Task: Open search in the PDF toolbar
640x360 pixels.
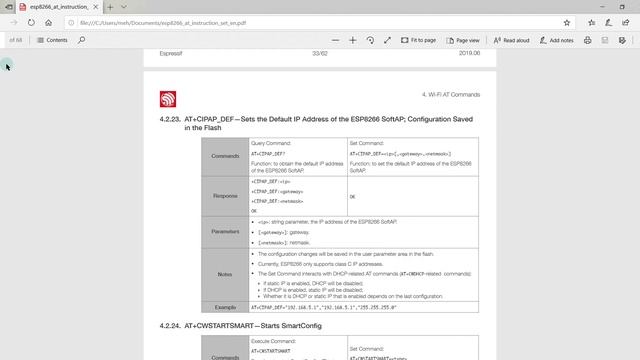Action: (x=82, y=40)
